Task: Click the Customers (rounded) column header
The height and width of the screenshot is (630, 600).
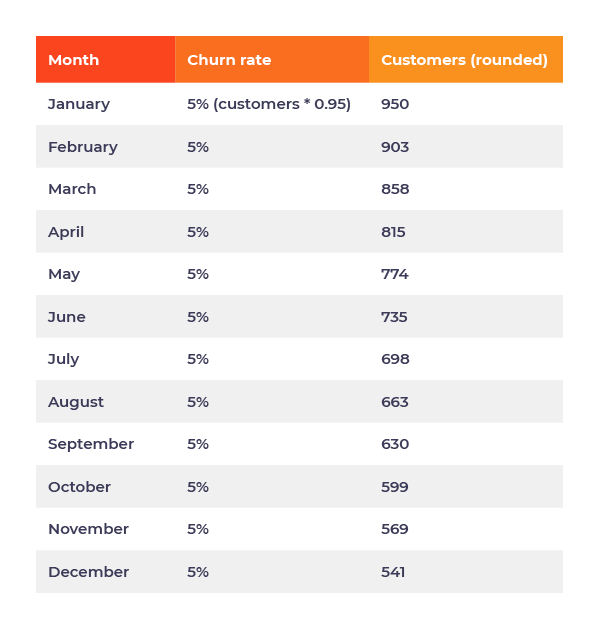Action: pyautogui.click(x=464, y=60)
